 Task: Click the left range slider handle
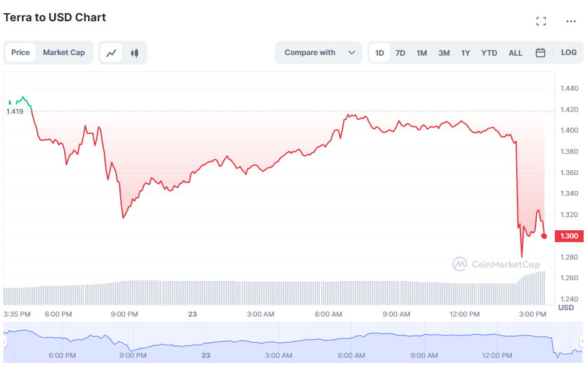coord(4,342)
